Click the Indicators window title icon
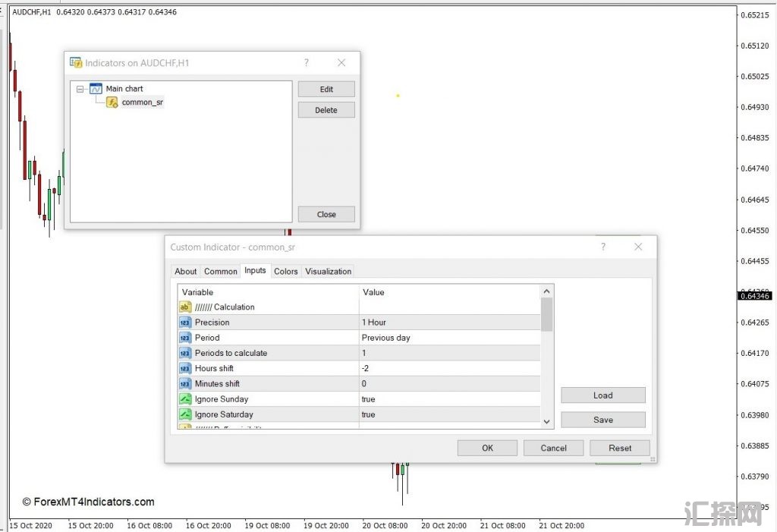This screenshot has height=532, width=777. (76, 63)
